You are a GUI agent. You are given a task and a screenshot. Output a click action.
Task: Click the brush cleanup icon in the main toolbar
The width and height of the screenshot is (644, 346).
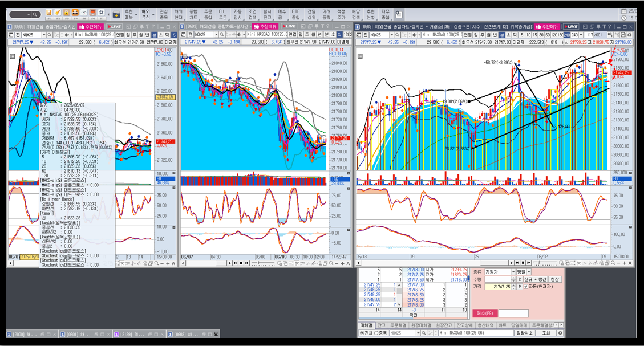tap(58, 13)
